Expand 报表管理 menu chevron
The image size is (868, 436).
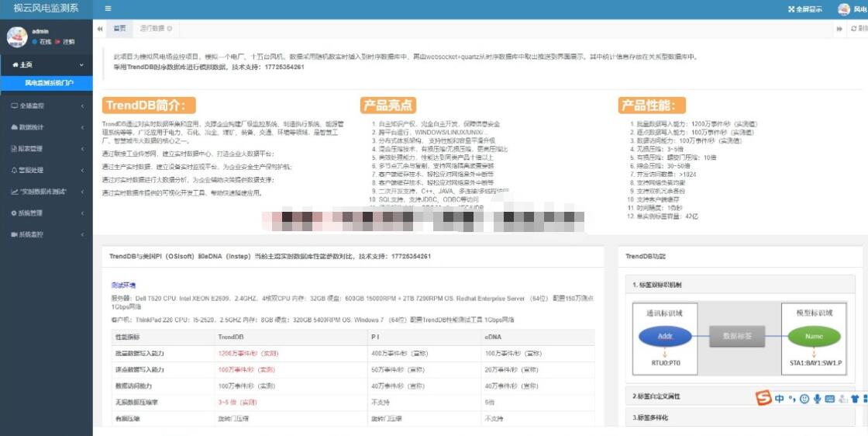tap(82, 148)
